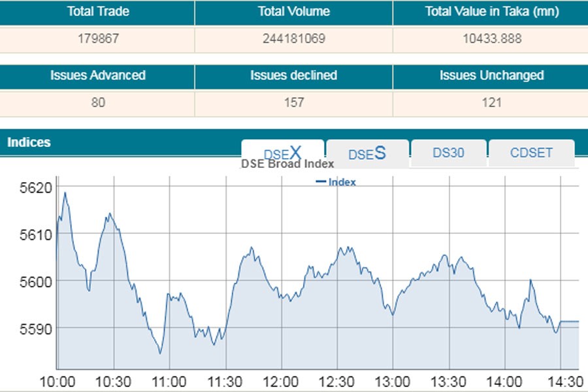Select the DS30 tab
This screenshot has width=588, height=392.
448,153
